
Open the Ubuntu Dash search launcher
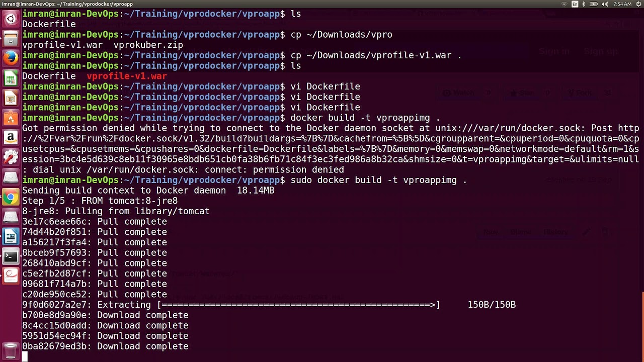pyautogui.click(x=11, y=20)
